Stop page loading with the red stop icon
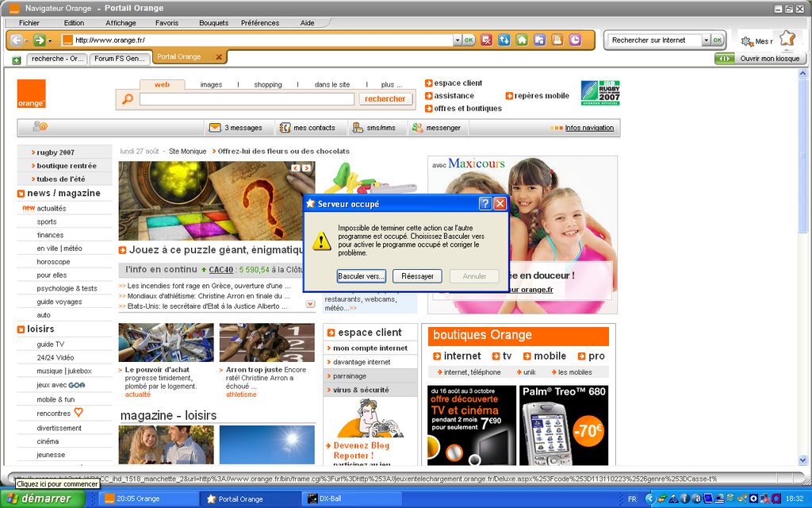The height and width of the screenshot is (508, 812). (x=486, y=40)
